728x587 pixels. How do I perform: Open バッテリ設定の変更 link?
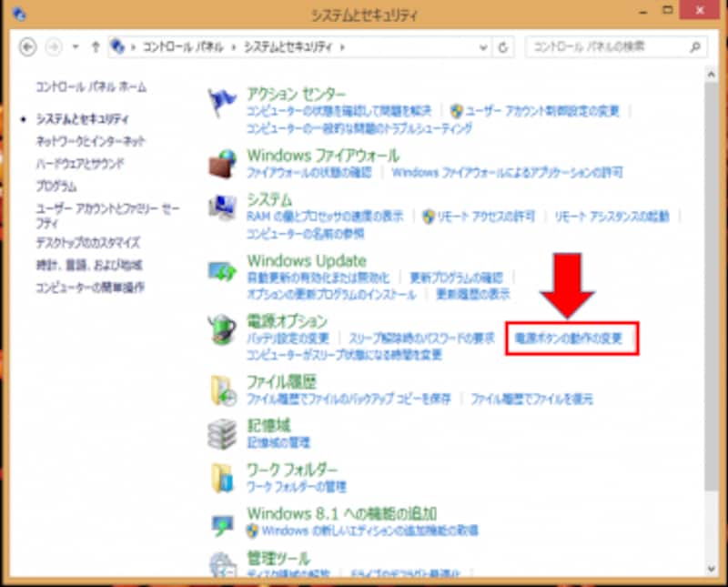(x=288, y=338)
